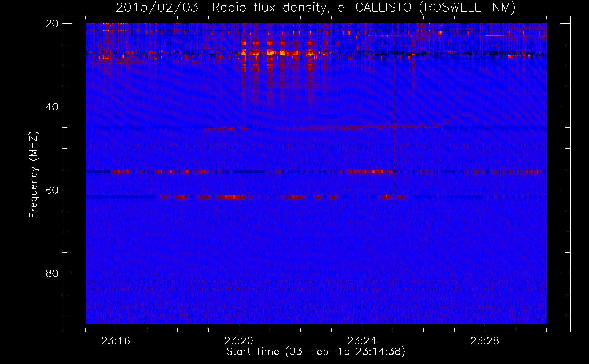Image resolution: width=589 pixels, height=364 pixels.
Task: Click the "Start Time (03-Feb-15 23:14:38)" axis label
Action: click(316, 352)
